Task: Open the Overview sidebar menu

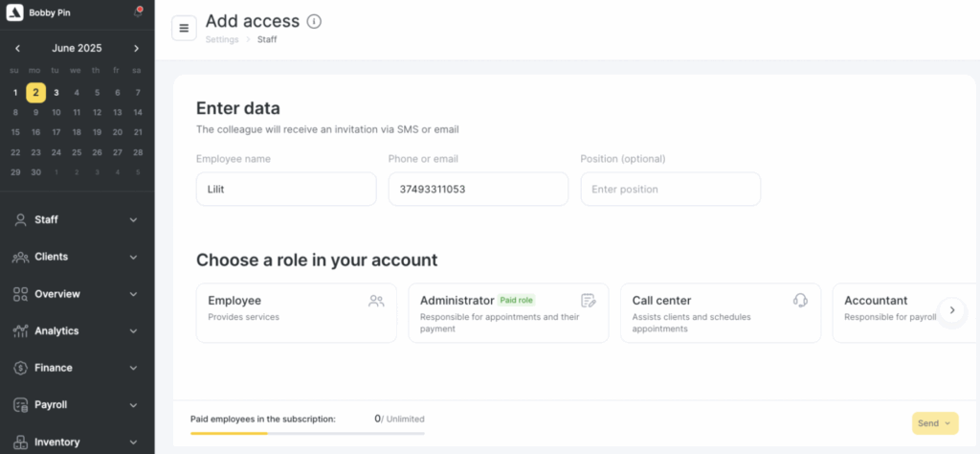Action: point(77,294)
